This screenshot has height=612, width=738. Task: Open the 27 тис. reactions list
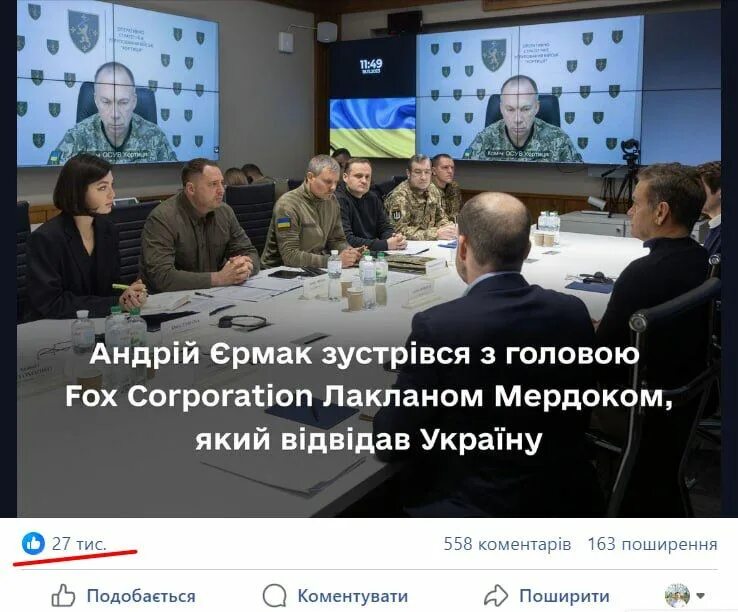(x=79, y=544)
